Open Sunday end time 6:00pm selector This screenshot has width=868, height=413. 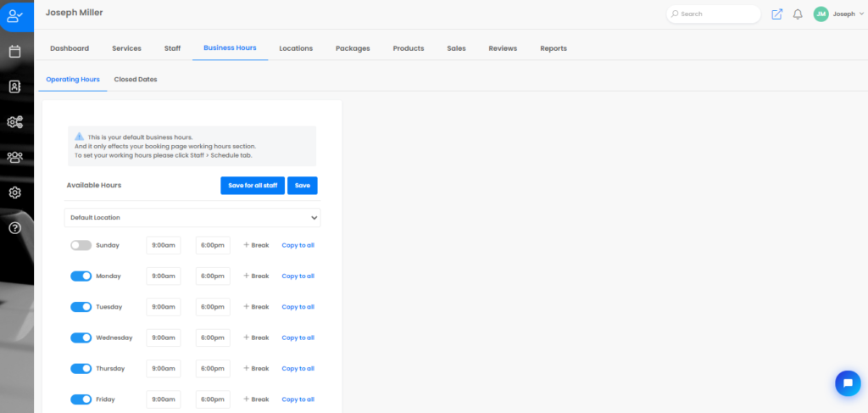tap(213, 245)
